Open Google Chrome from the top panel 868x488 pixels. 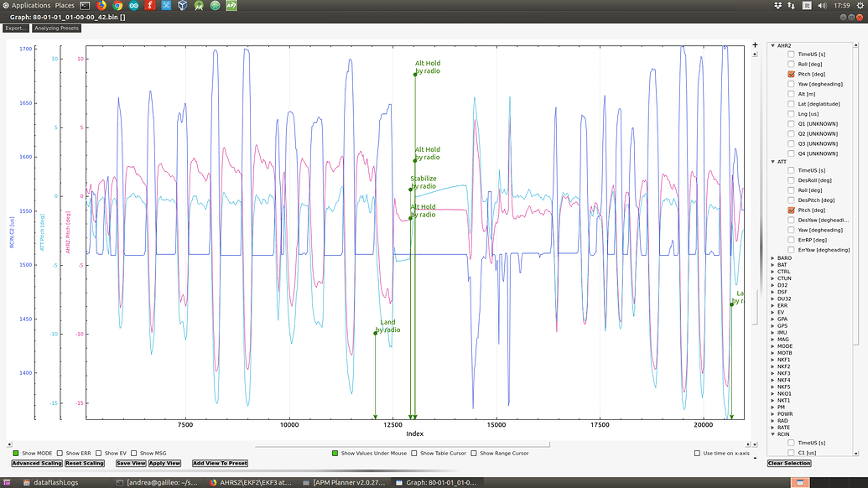(117, 6)
